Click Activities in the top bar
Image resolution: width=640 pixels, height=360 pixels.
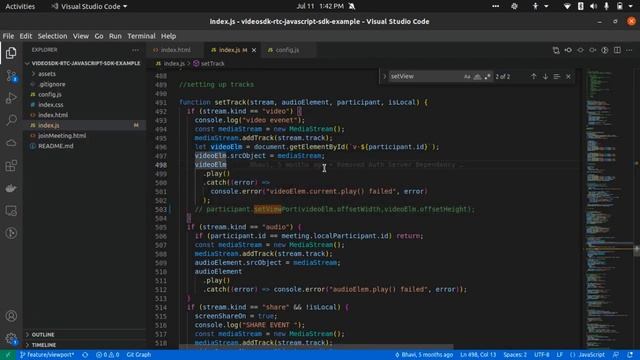20,6
